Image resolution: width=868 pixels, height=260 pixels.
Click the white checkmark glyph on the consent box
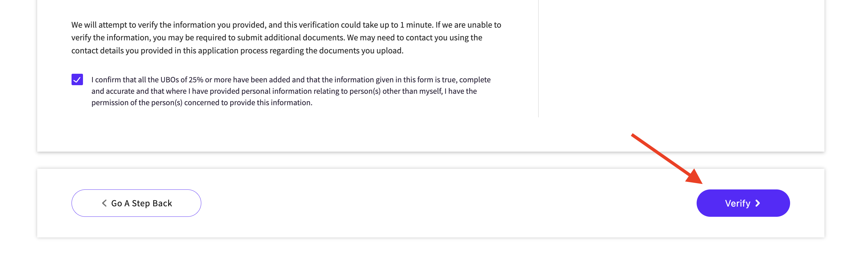click(78, 80)
